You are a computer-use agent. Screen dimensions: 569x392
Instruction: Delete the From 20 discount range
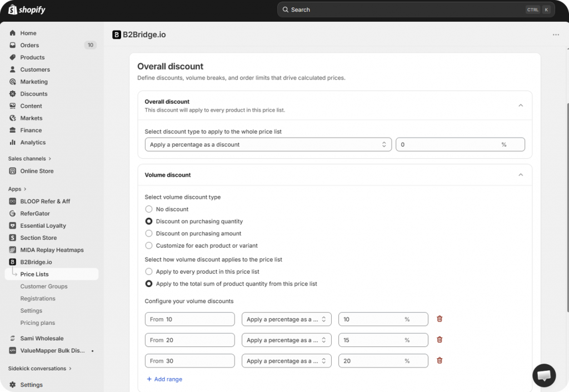[x=440, y=340]
